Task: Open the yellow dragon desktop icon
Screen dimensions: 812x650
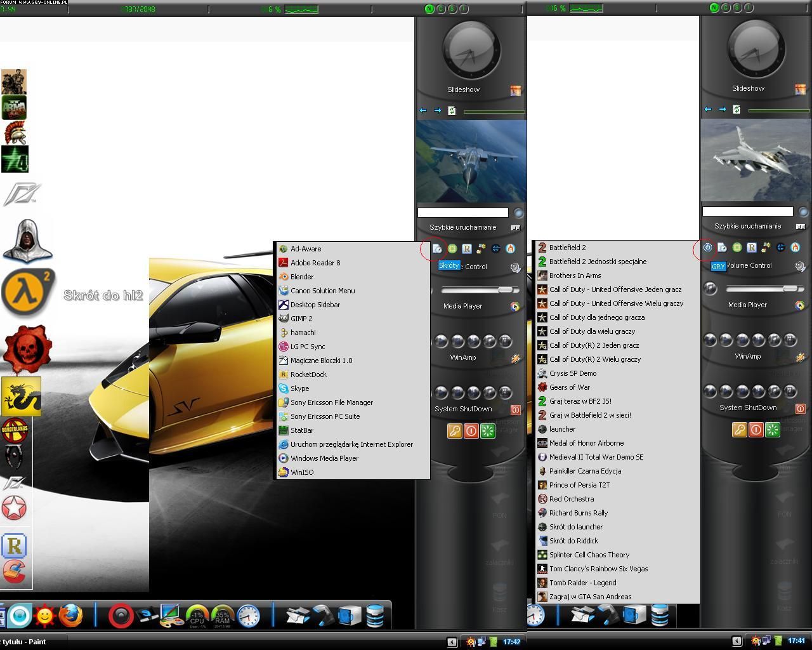Action: coord(21,396)
